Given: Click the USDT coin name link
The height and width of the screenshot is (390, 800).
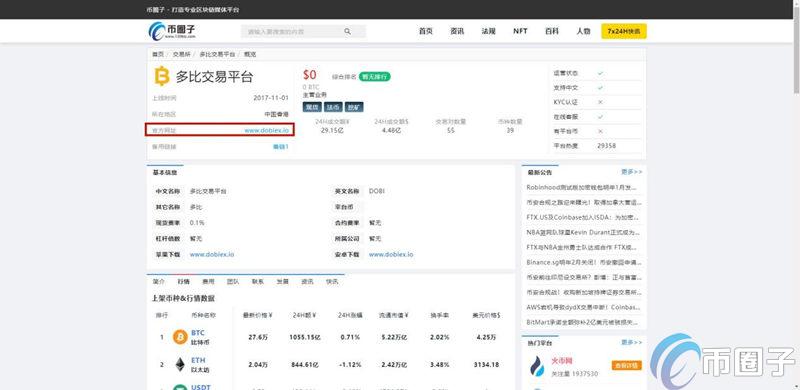Looking at the screenshot, I should coord(201,387).
